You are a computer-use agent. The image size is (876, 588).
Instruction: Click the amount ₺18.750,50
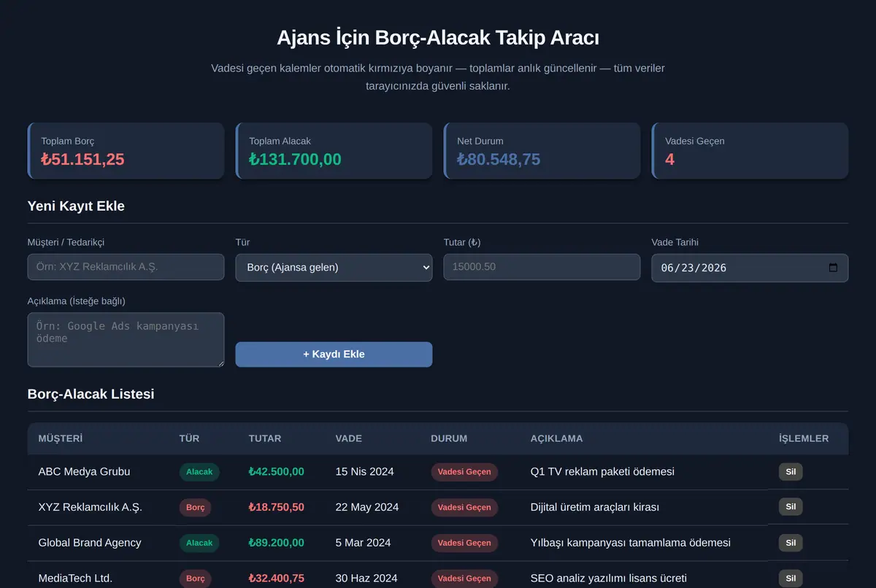click(x=277, y=507)
